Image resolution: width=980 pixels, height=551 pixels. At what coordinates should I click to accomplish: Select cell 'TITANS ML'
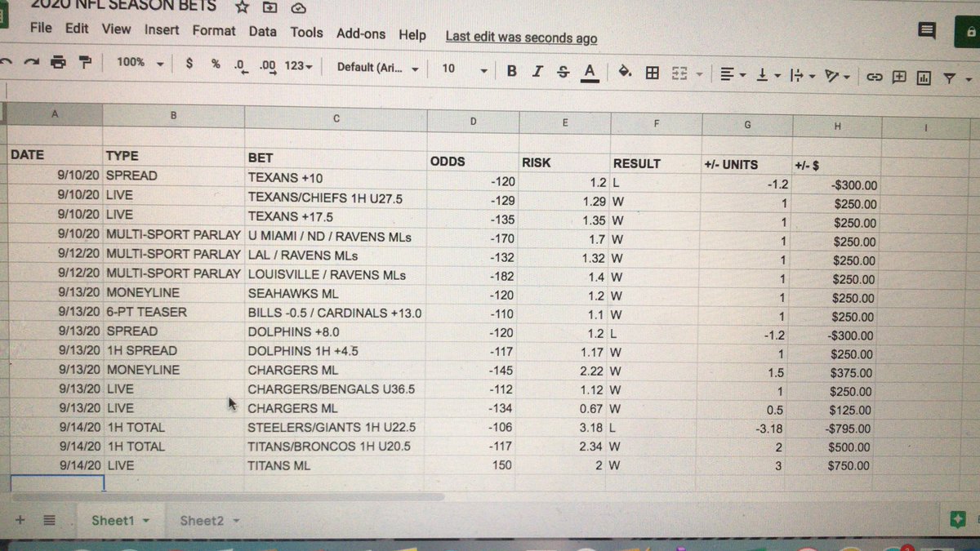click(335, 465)
